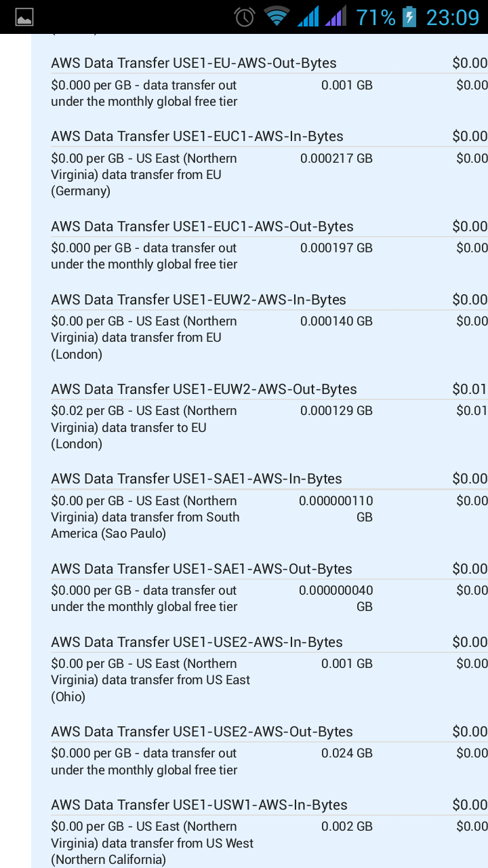
Task: Tap the battery charging icon
Action: (409, 16)
